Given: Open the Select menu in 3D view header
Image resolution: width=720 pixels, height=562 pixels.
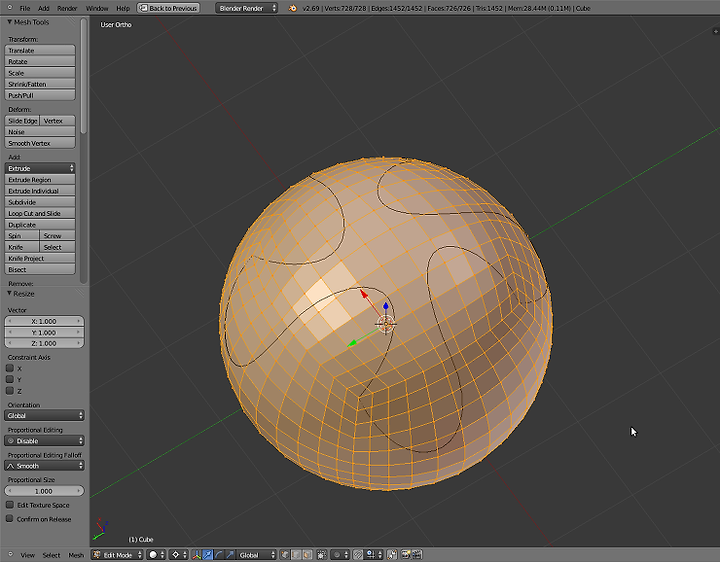Looking at the screenshot, I should (x=51, y=555).
